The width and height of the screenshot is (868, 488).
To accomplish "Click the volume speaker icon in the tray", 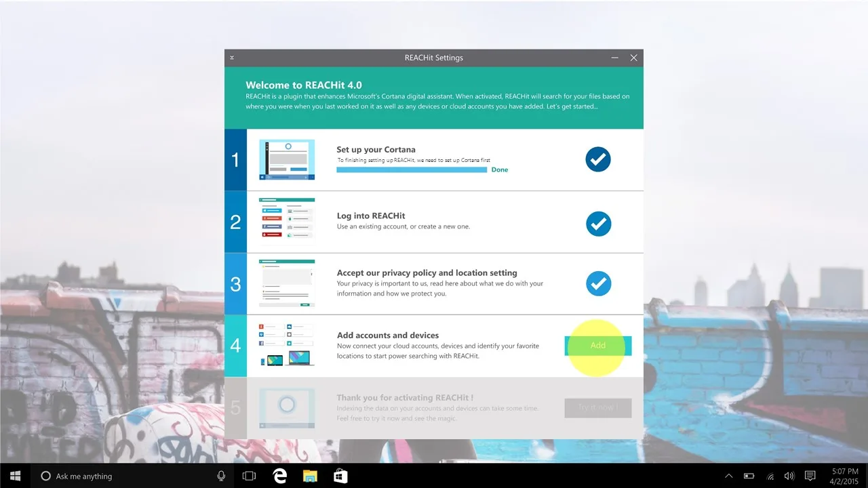I will coord(789,476).
